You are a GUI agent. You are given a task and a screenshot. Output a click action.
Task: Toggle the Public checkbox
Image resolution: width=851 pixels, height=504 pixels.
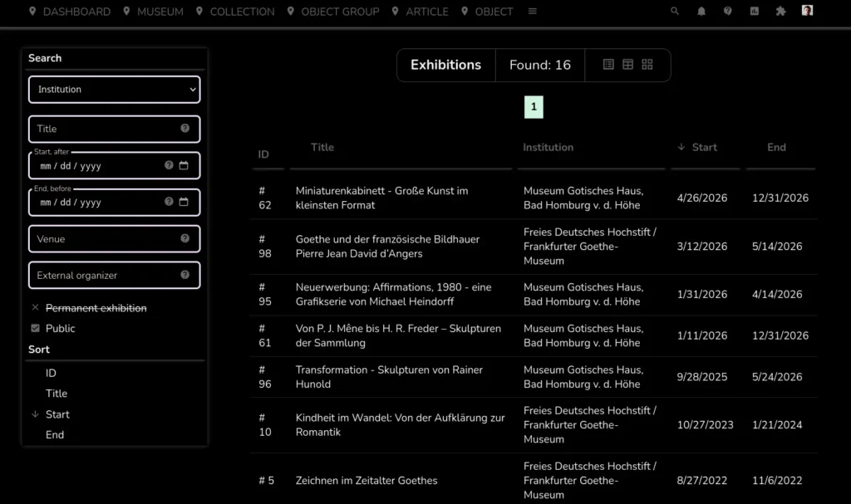tap(35, 328)
